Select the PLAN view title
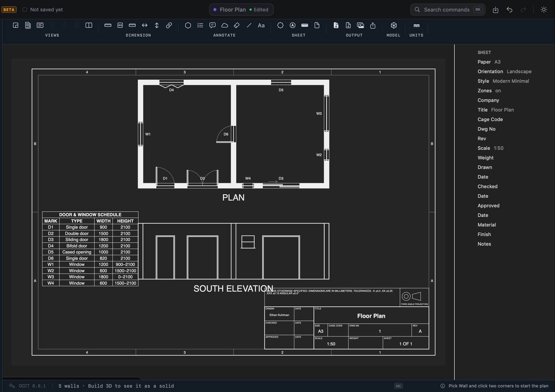 233,197
